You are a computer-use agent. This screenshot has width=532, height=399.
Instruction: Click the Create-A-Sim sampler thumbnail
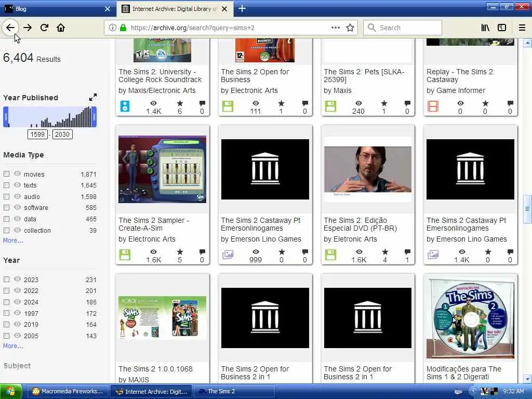click(162, 169)
